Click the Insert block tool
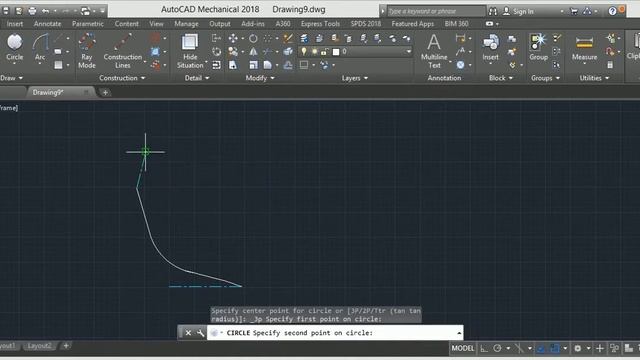 [490, 48]
